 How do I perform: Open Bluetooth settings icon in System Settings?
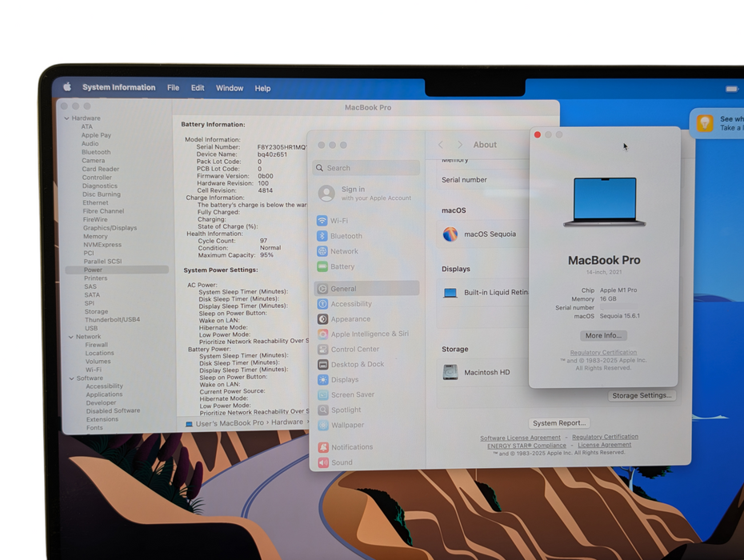point(322,236)
